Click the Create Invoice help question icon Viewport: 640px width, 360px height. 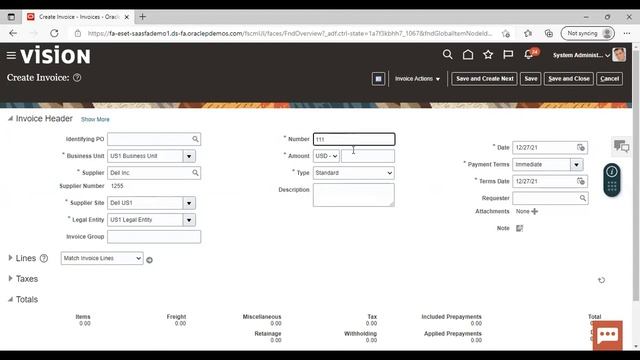point(77,78)
